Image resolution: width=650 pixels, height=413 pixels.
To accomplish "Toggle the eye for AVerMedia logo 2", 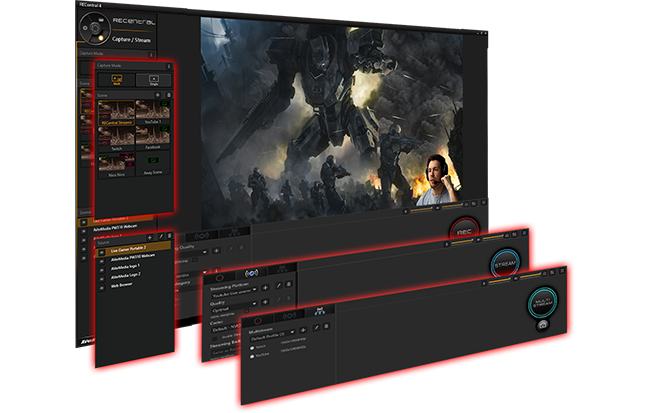I will (102, 279).
